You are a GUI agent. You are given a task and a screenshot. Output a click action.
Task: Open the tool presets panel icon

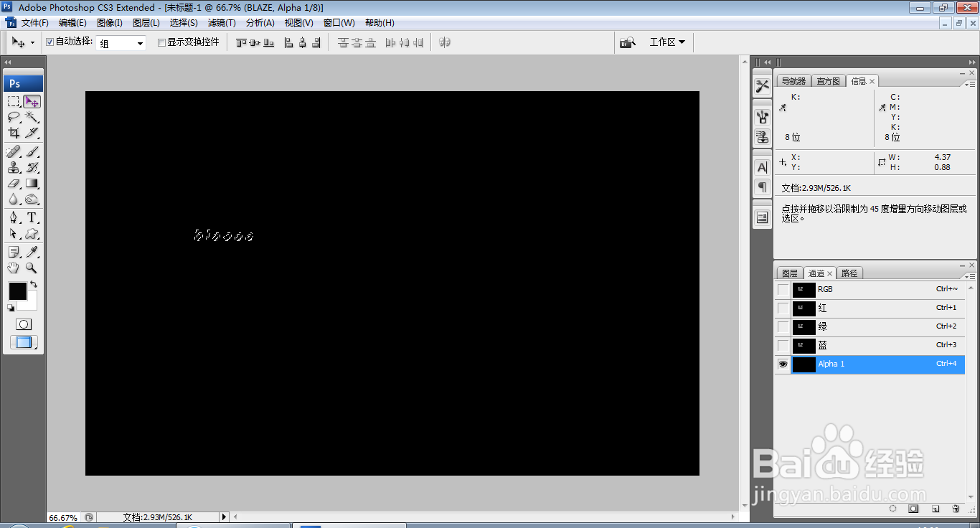pos(762,87)
